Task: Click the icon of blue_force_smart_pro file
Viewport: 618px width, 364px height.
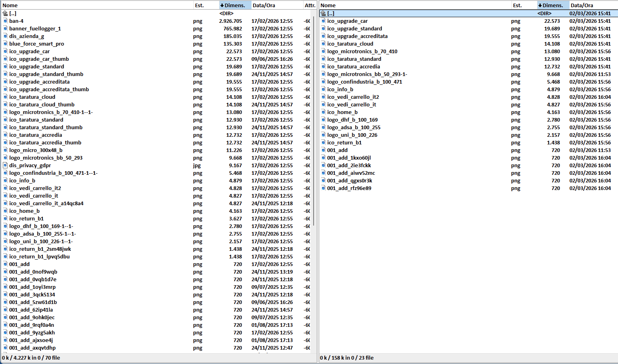Action: pyautogui.click(x=5, y=44)
